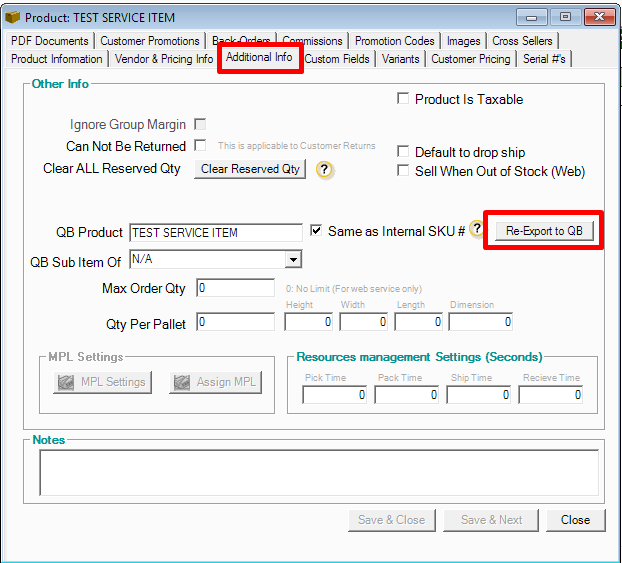Image resolution: width=622 pixels, height=563 pixels.
Task: Focus the Max Order Qty field
Action: coord(236,288)
